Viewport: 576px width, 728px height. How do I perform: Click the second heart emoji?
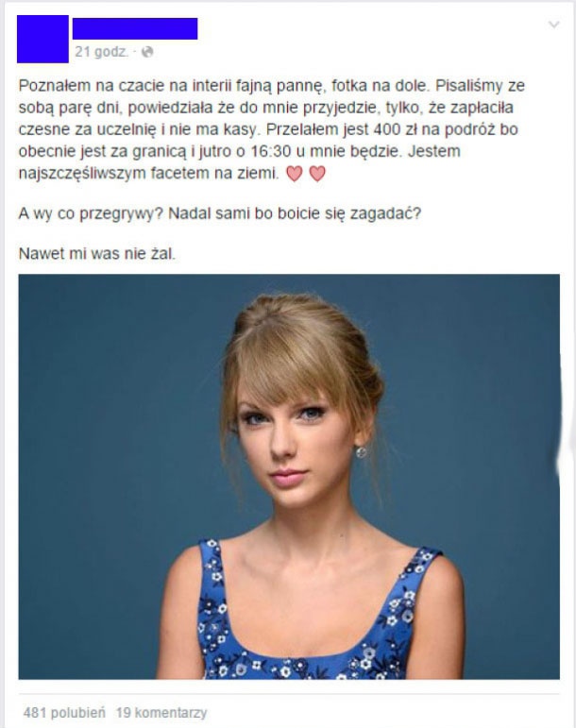(317, 174)
